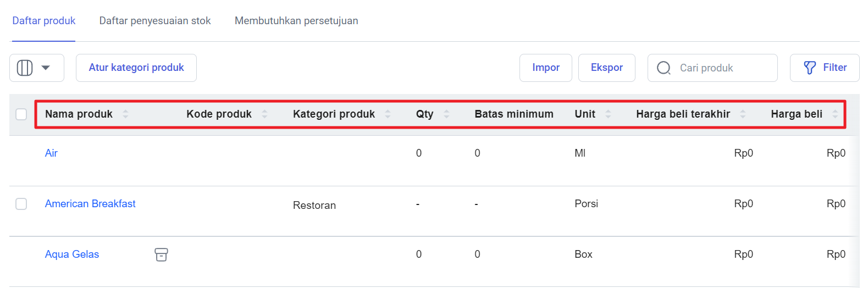Open the Daftar penyesuaian stok tab
Screen dimensions: 868x288
[x=155, y=21]
